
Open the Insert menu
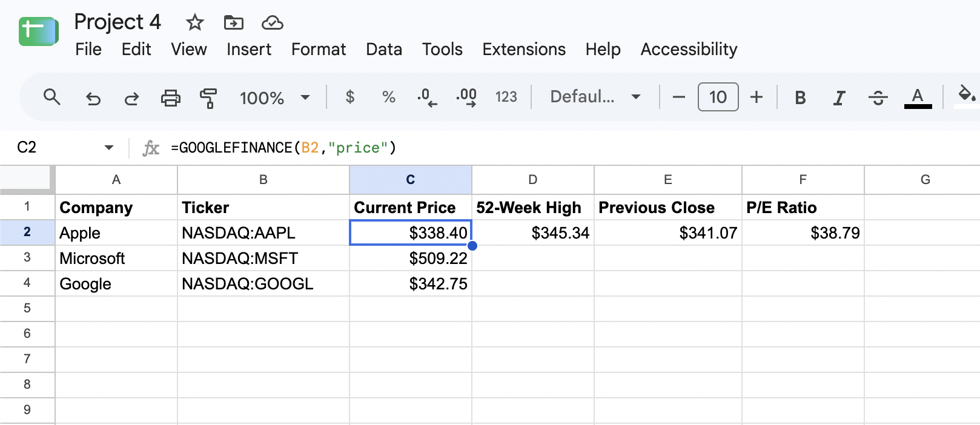click(x=249, y=49)
